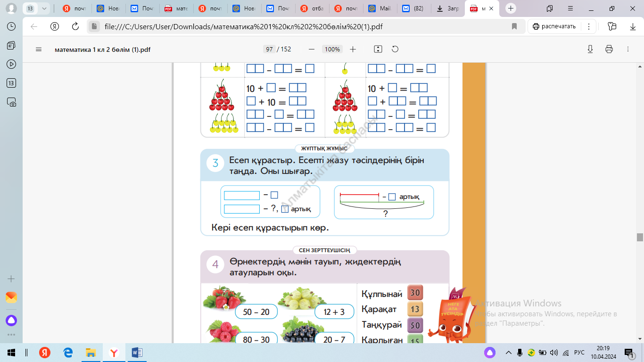Download the PDF from the viewer toolbar
644x362 pixels.
pyautogui.click(x=590, y=49)
